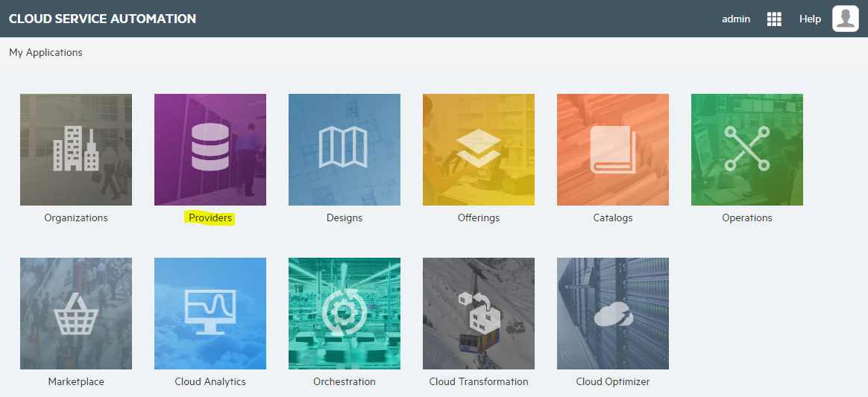This screenshot has height=397, width=868.
Task: Click the Cloud Analytics label
Action: (210, 381)
